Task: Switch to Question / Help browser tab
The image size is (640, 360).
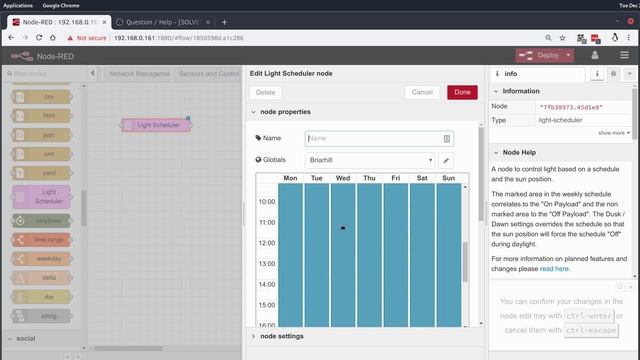Action: coord(163,22)
